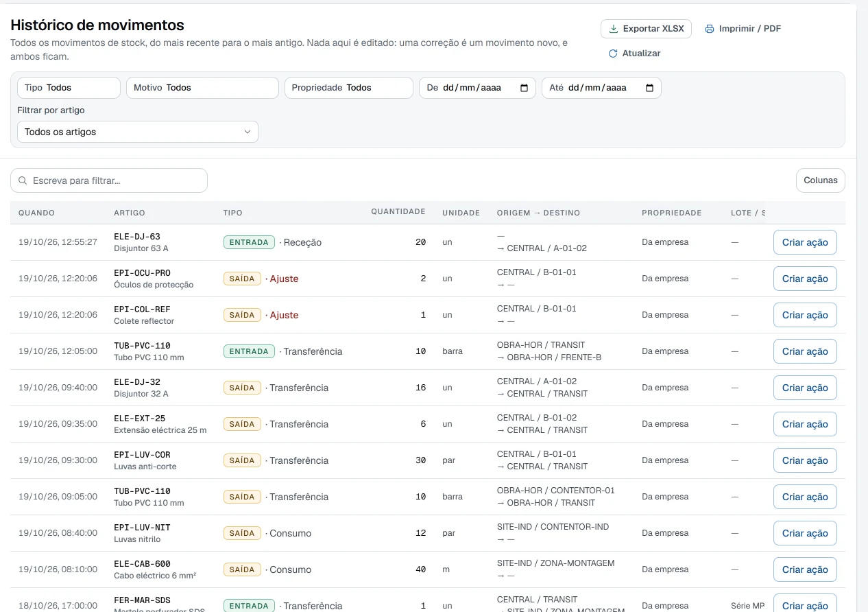This screenshot has height=612, width=868.
Task: Click the Filtrar por artigo label
Action: pyautogui.click(x=51, y=110)
